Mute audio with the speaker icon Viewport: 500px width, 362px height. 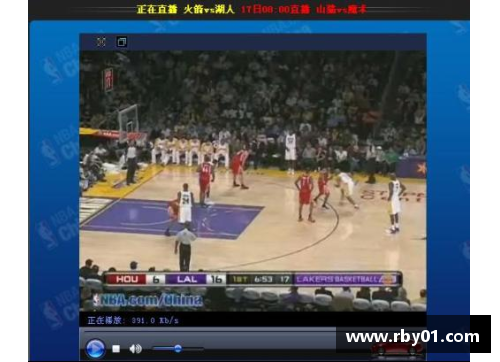(x=136, y=349)
